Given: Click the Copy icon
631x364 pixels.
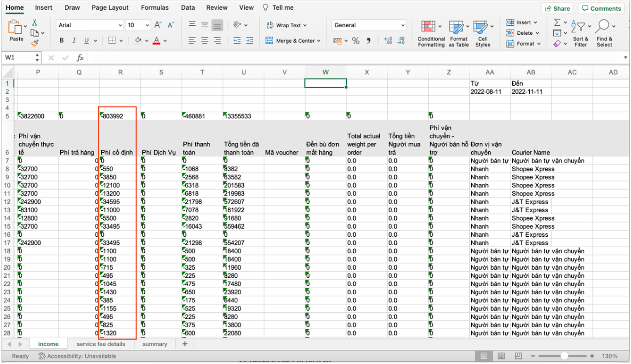Looking at the screenshot, I should coord(35,33).
